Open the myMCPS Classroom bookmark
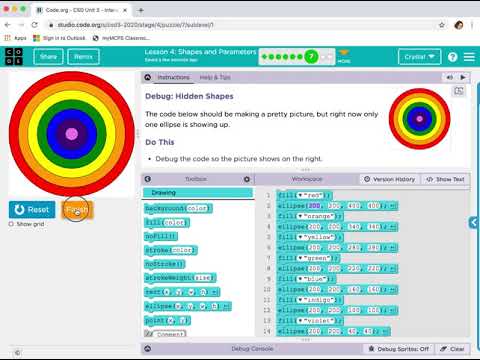 pyautogui.click(x=121, y=38)
